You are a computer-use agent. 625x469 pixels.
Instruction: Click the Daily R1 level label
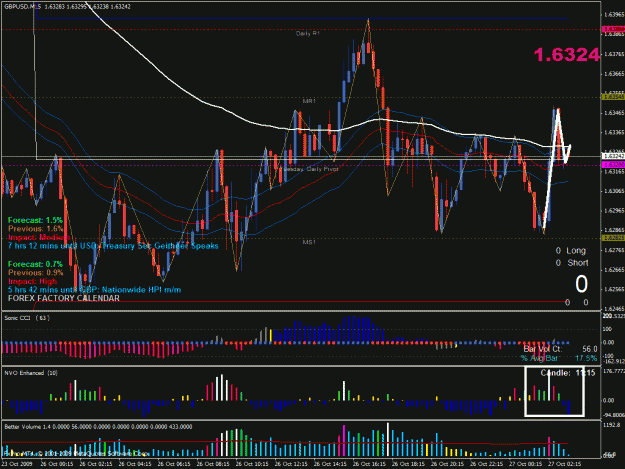(308, 33)
